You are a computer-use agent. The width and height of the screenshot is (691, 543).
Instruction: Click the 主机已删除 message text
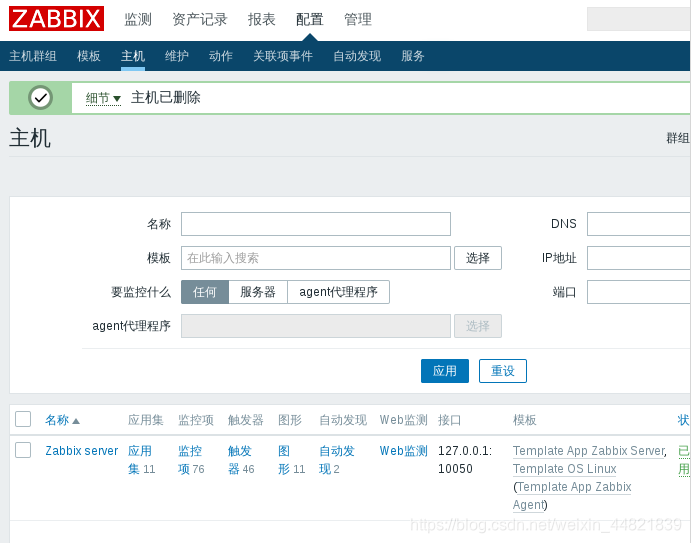coord(166,97)
